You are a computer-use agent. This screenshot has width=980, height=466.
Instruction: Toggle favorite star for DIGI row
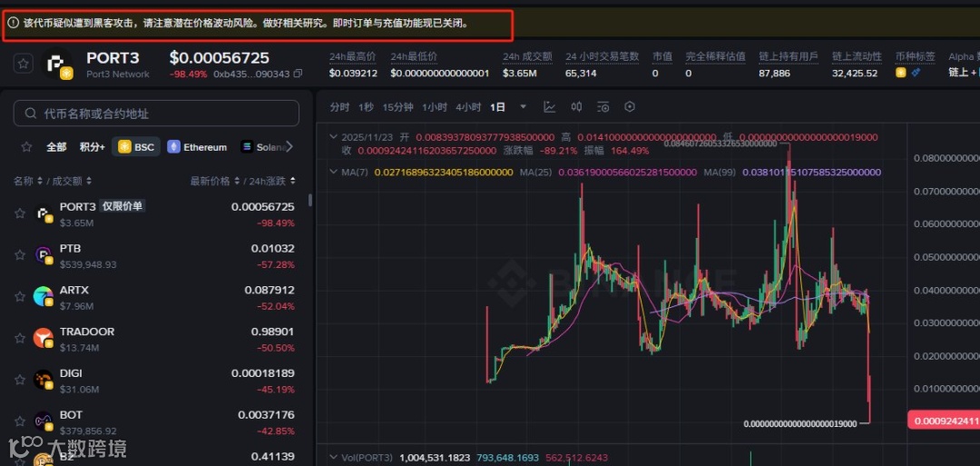pyautogui.click(x=20, y=379)
